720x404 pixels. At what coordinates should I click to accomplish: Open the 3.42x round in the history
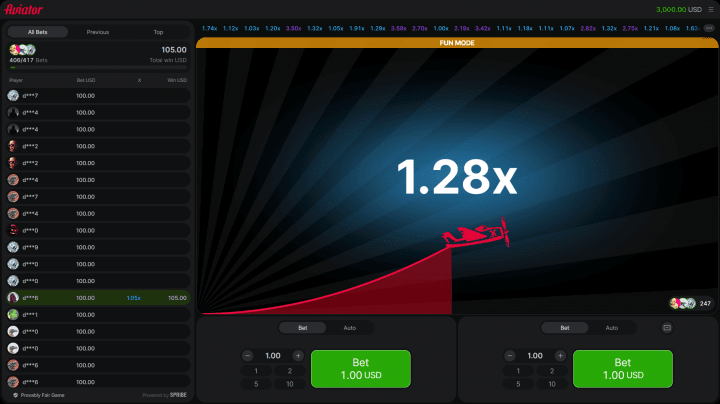pyautogui.click(x=483, y=28)
